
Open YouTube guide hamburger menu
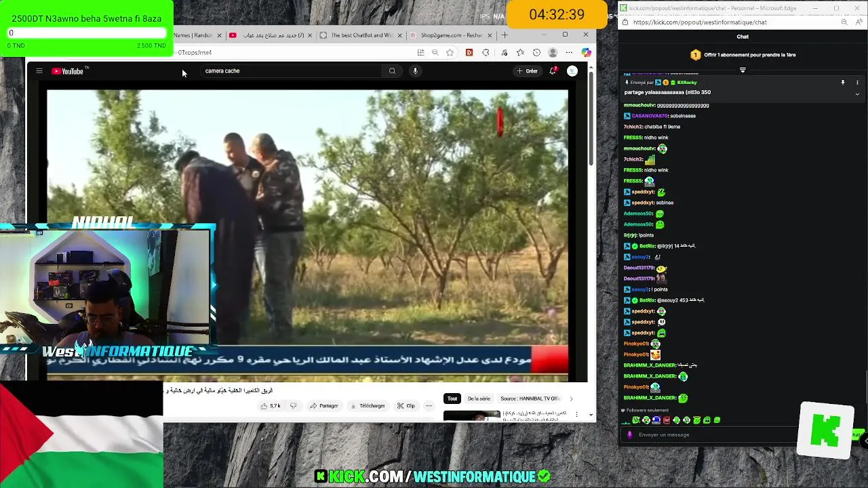(39, 71)
